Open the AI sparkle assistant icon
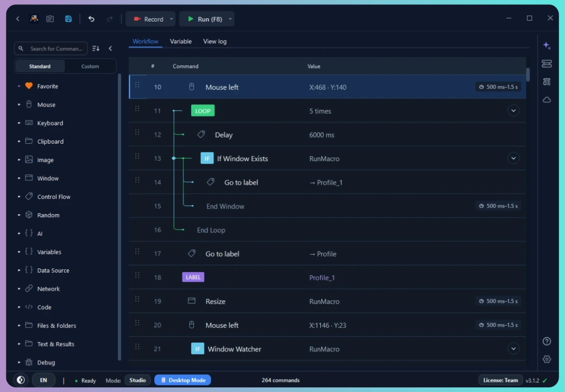This screenshot has width=565, height=392. (x=547, y=46)
